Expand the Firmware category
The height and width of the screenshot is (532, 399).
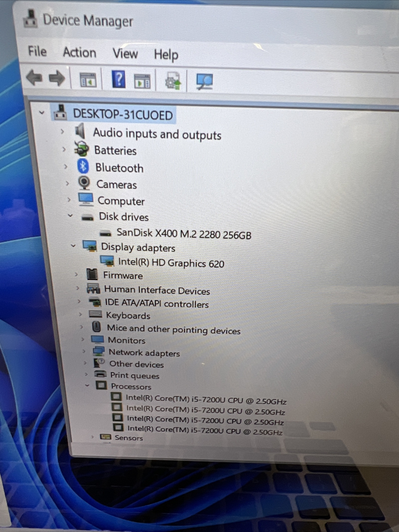click(x=76, y=274)
